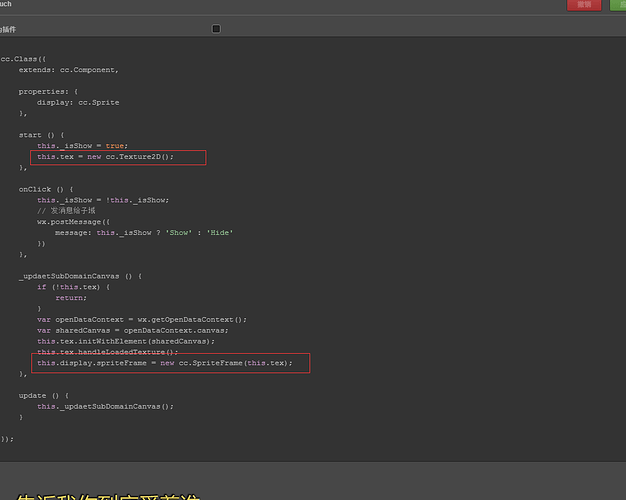The image size is (626, 500).
Task: Click the "return;" statement line
Action: (71, 298)
